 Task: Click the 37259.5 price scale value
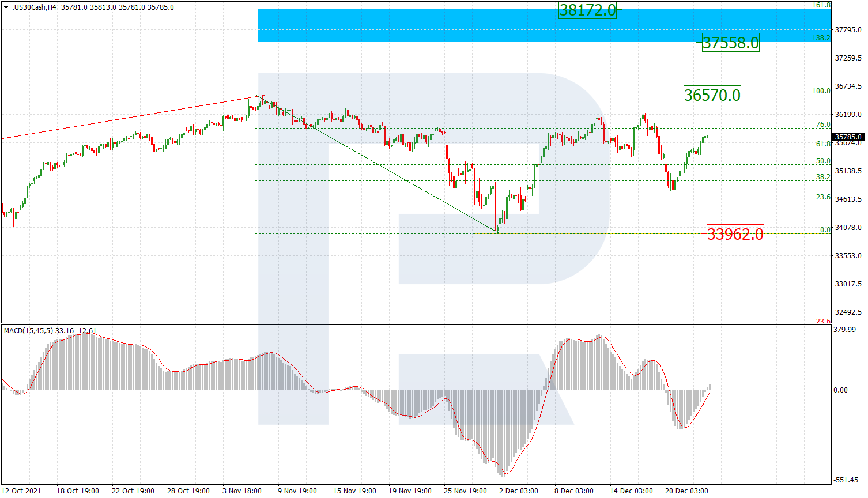point(848,58)
